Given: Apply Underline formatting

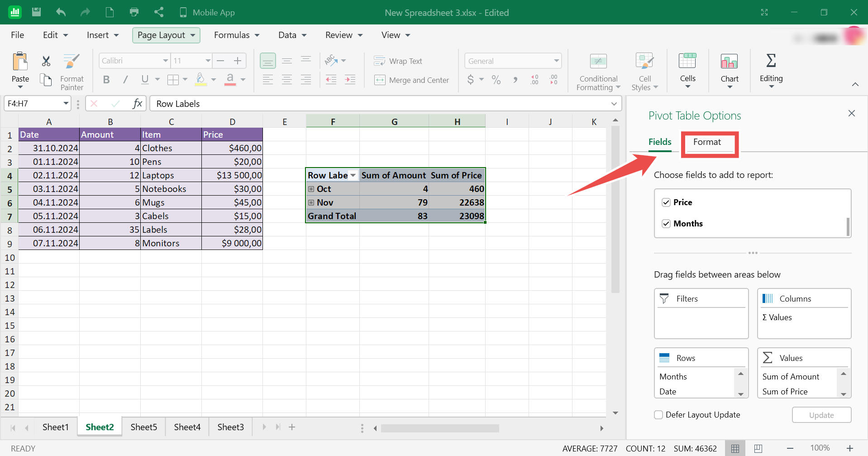Looking at the screenshot, I should pos(145,80).
